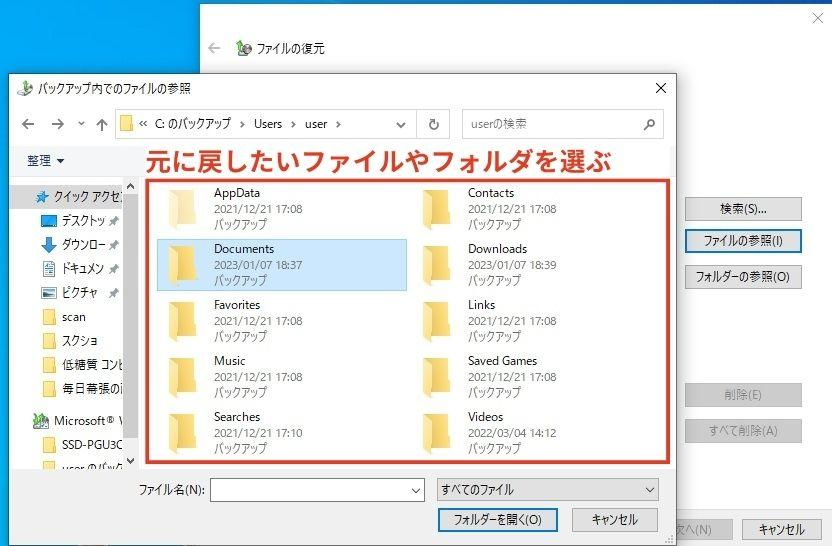
Task: Expand the chevron after user breadcrumb
Action: pyautogui.click(x=338, y=125)
